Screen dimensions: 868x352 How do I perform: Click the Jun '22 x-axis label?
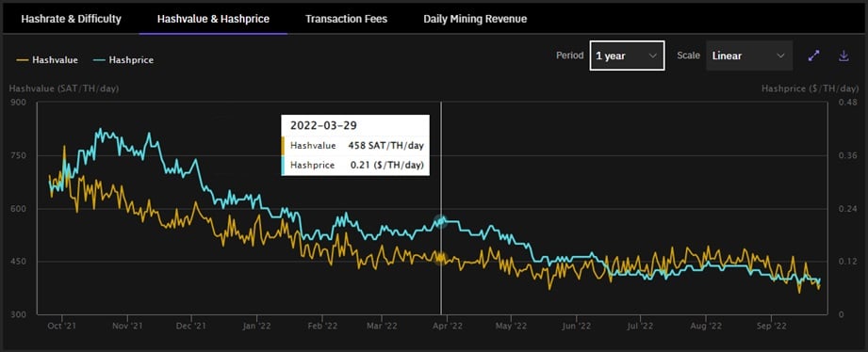pos(577,326)
